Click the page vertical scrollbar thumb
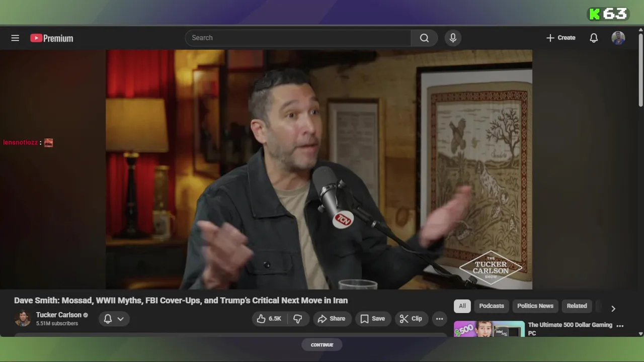Screen dimensions: 644x362 point(640,69)
